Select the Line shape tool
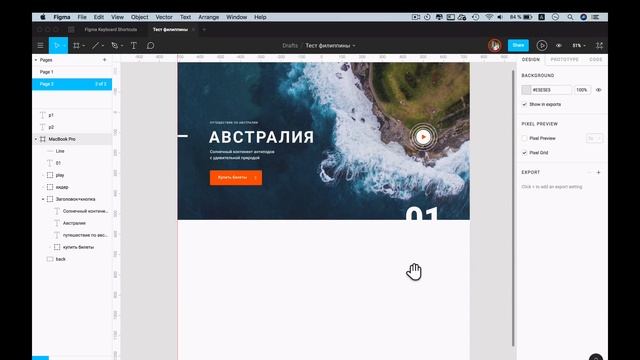 [96, 46]
